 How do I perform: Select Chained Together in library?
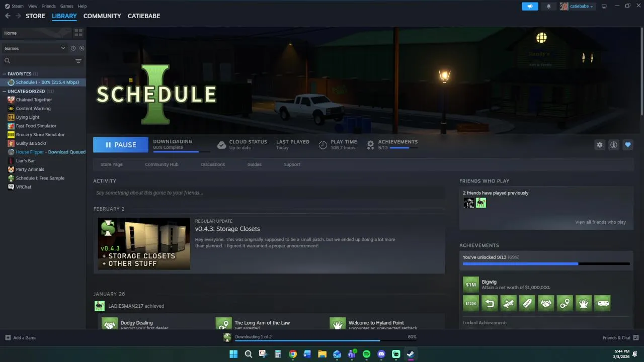tap(34, 100)
